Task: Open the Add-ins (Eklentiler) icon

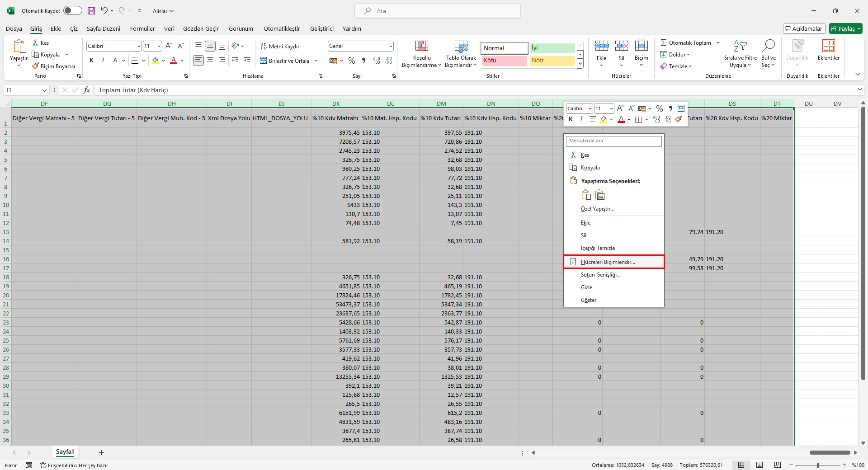Action: coord(829,46)
